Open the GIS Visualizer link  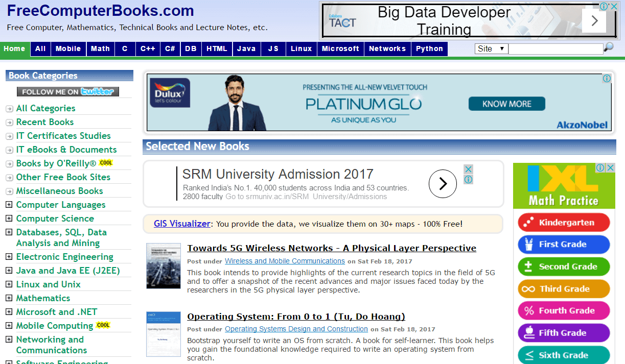[x=182, y=224]
